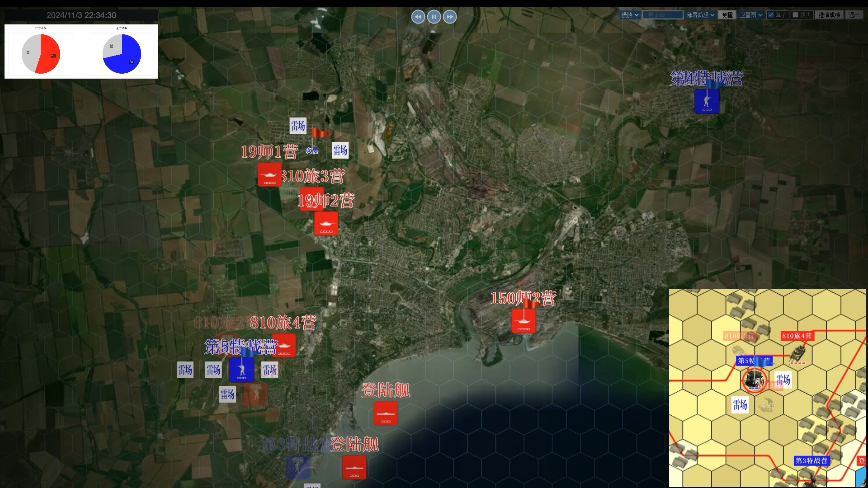Pause the simulation playback
Viewport: 868px width, 488px height.
tap(434, 17)
